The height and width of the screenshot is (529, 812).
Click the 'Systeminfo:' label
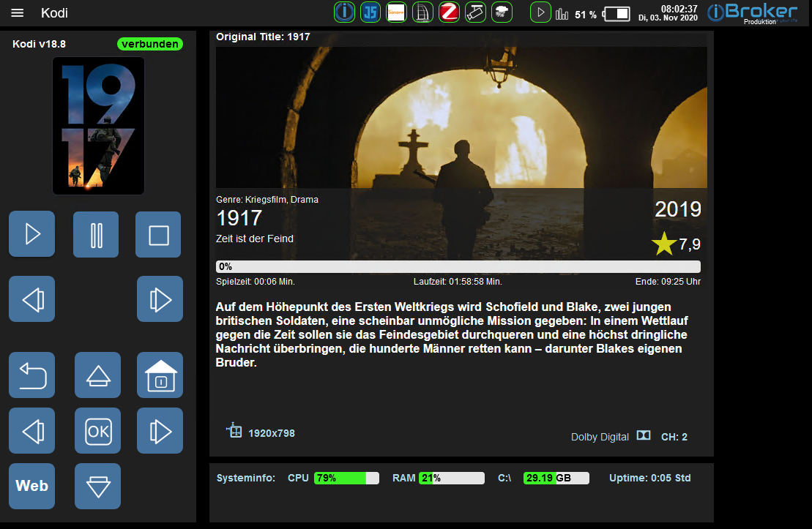pos(246,478)
